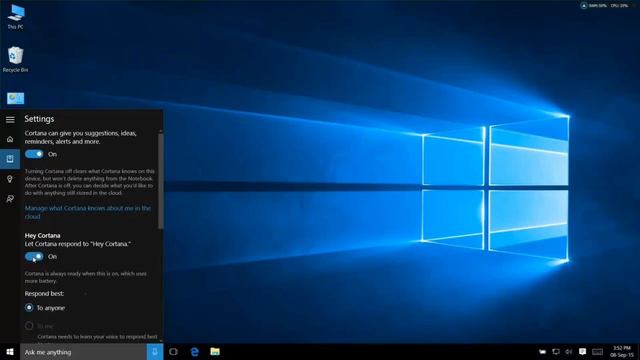640x360 pixels.
Task: Click the Cortana microphone button
Action: click(155, 352)
